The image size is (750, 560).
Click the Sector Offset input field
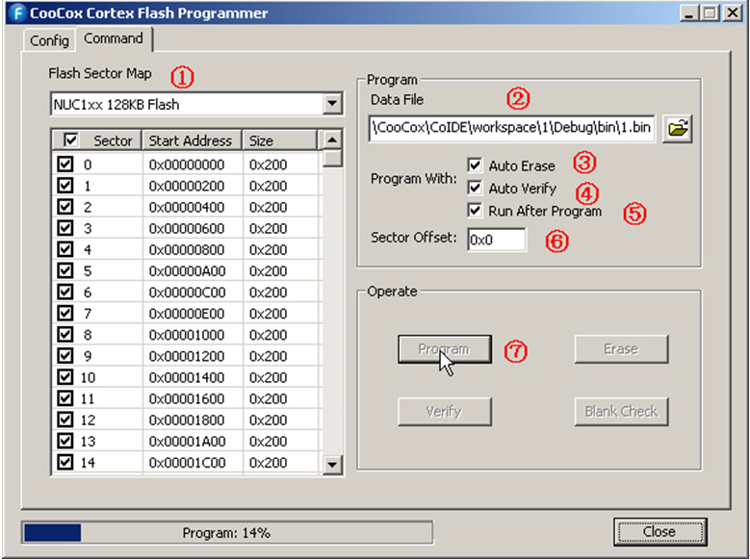(497, 240)
